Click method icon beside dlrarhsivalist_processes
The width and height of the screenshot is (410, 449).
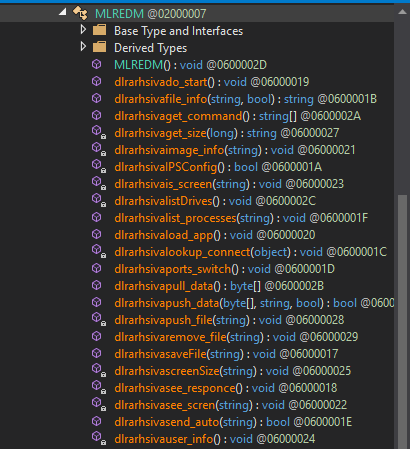97,217
